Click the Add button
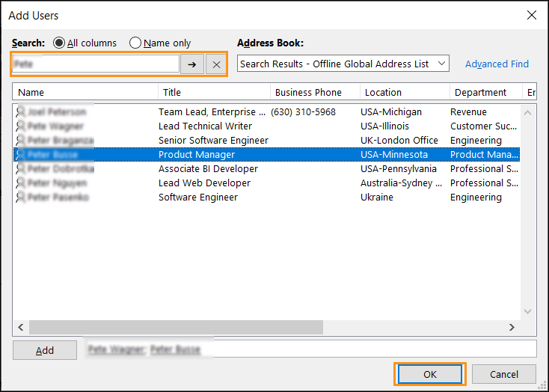The image size is (549, 392). click(x=45, y=350)
